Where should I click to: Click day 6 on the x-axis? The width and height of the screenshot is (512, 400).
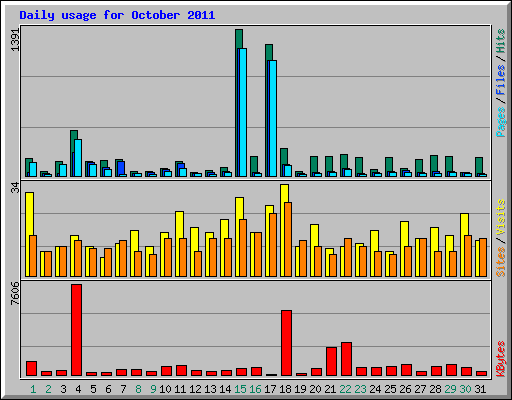click(108, 389)
